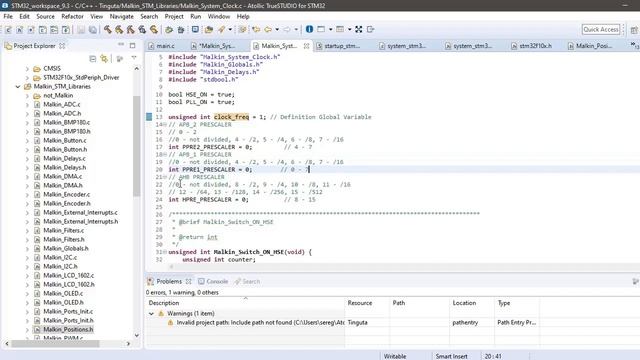Open the Refactor menu

(72, 16)
